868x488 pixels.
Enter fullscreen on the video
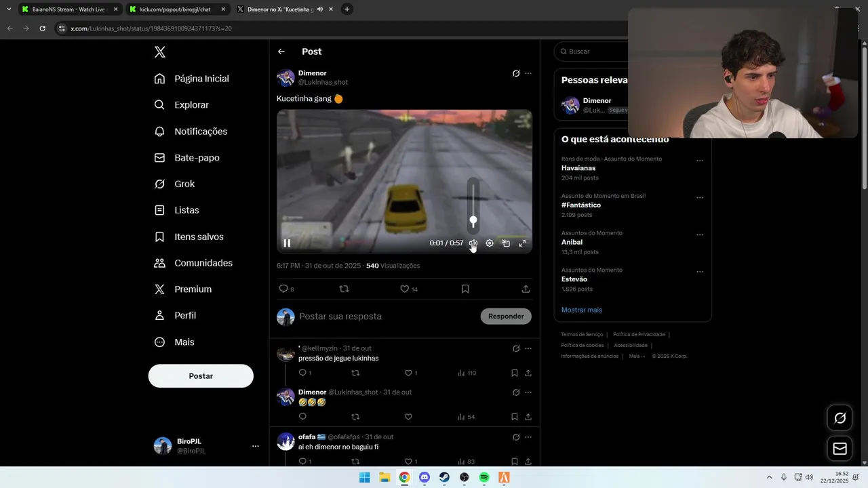click(x=522, y=243)
